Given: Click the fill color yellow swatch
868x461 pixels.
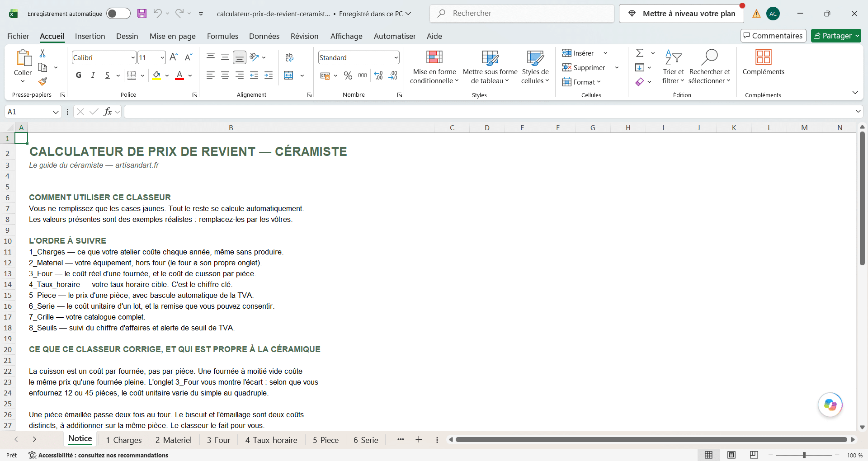Looking at the screenshot, I should tap(156, 75).
